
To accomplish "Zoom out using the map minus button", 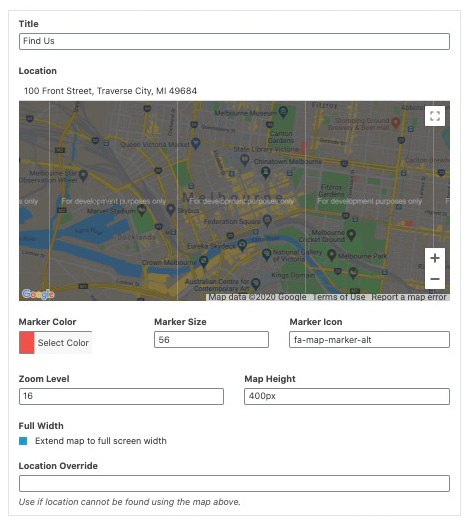I will pos(435,279).
